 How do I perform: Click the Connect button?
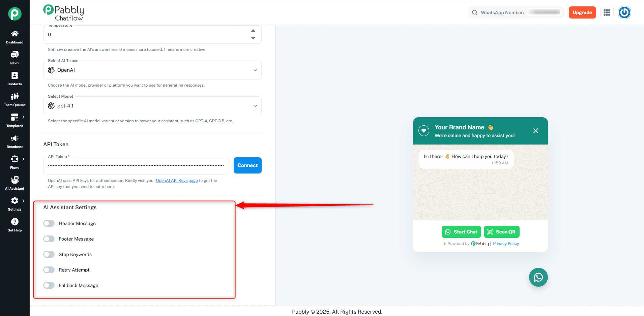[247, 165]
